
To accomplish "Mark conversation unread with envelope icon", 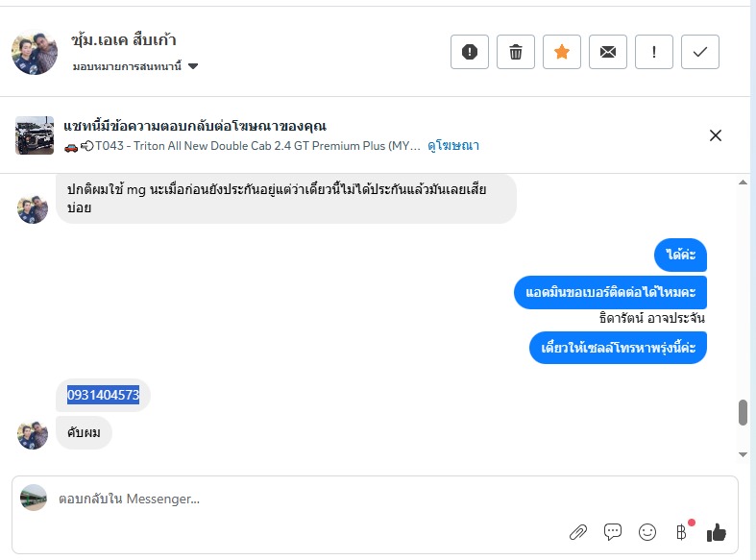I will [608, 52].
